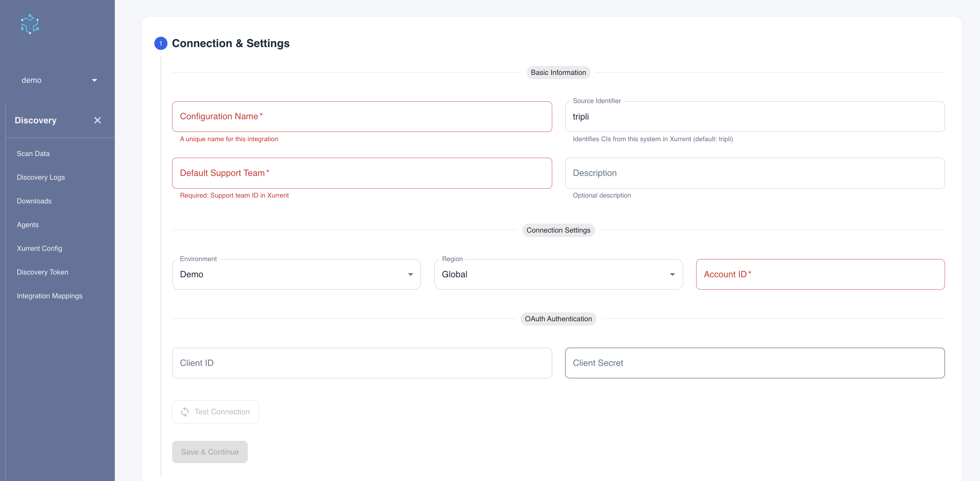This screenshot has width=980, height=481.
Task: Open the Downloads section
Action: (x=34, y=201)
